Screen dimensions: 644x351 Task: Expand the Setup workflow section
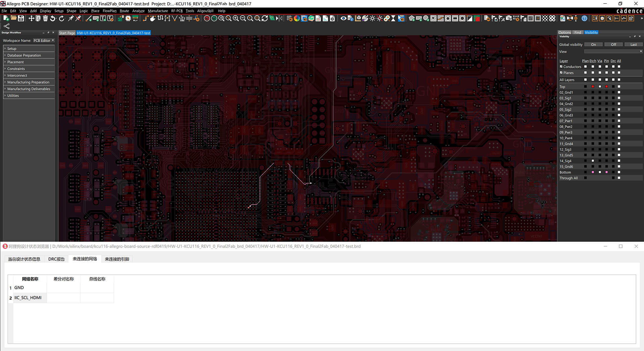pos(29,48)
